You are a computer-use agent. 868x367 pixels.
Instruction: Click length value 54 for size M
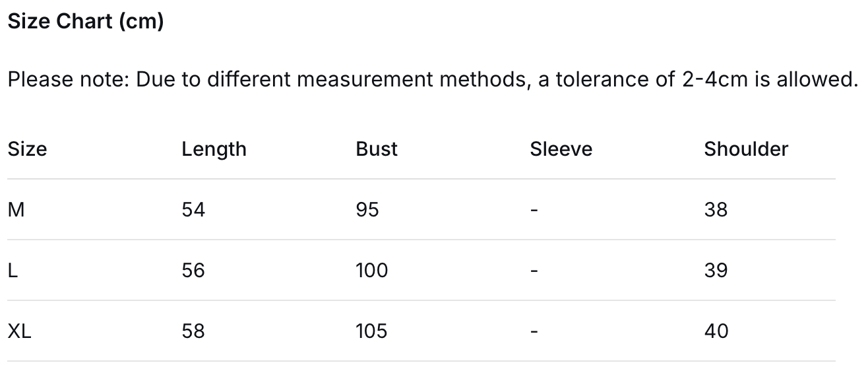pyautogui.click(x=193, y=210)
